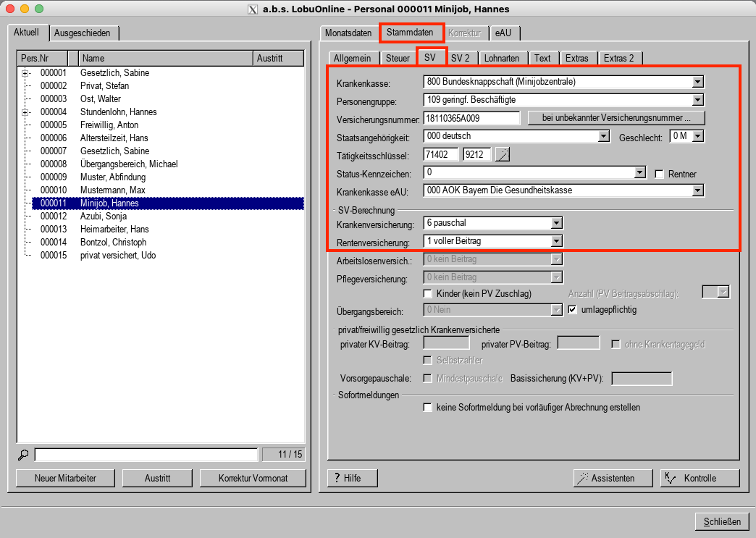Check Kinder (kein PV Zuschlag)
756x538 pixels.
[428, 293]
